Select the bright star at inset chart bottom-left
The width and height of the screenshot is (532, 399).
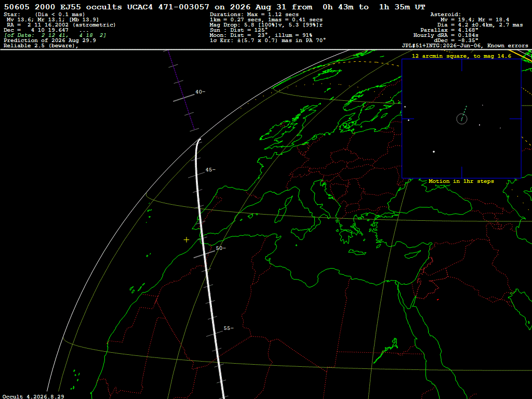click(x=434, y=152)
